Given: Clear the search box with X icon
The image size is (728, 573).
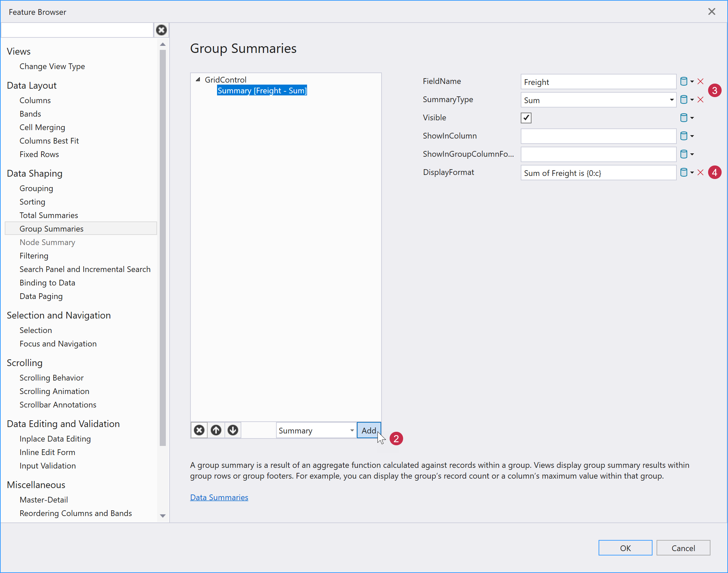Looking at the screenshot, I should [161, 30].
